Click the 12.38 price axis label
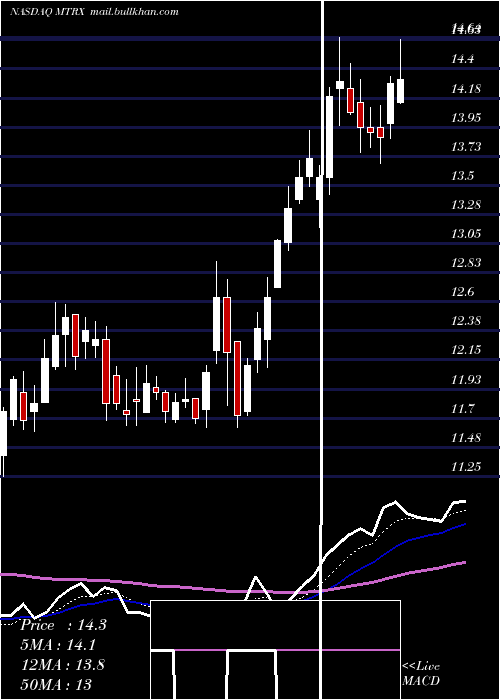Image resolution: width=500 pixels, height=700 pixels. [x=466, y=321]
